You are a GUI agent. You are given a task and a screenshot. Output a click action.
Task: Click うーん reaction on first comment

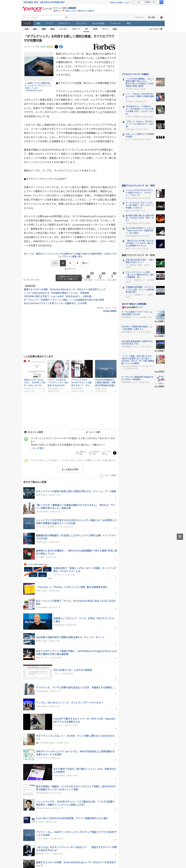pos(107,453)
